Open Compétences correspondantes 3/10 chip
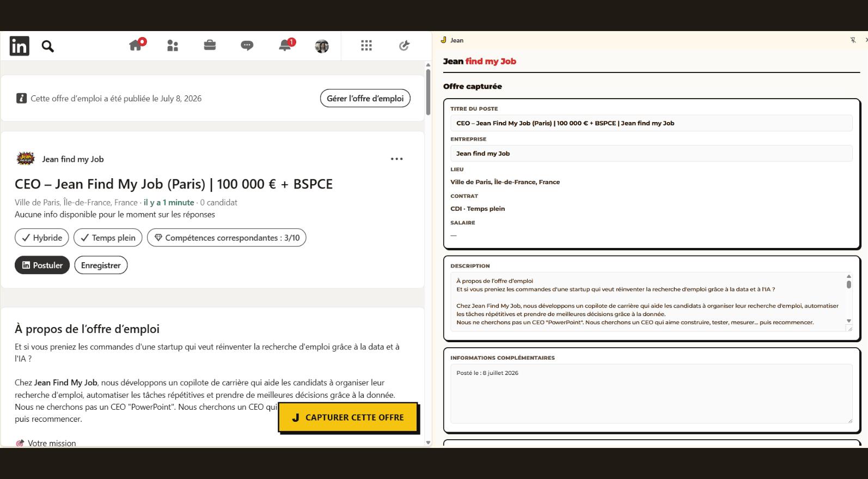Screen dimensions: 868x479 [x=227, y=238]
